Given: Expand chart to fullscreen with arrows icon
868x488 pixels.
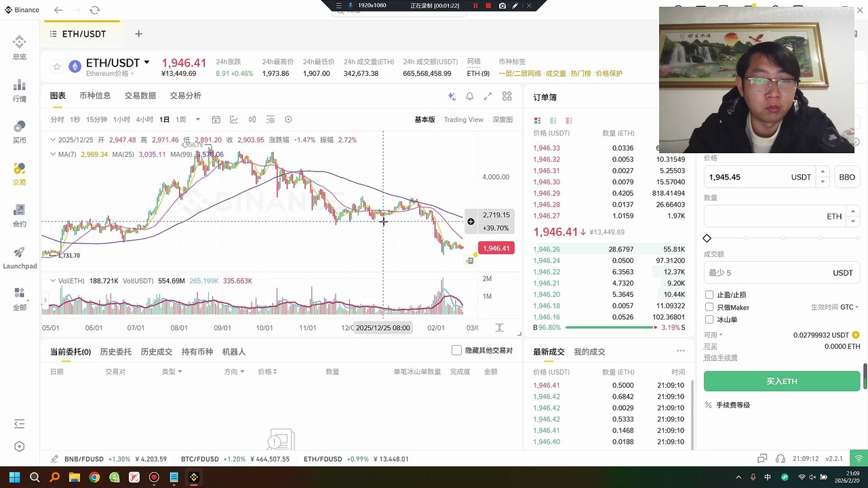Looking at the screenshot, I should click(x=488, y=96).
